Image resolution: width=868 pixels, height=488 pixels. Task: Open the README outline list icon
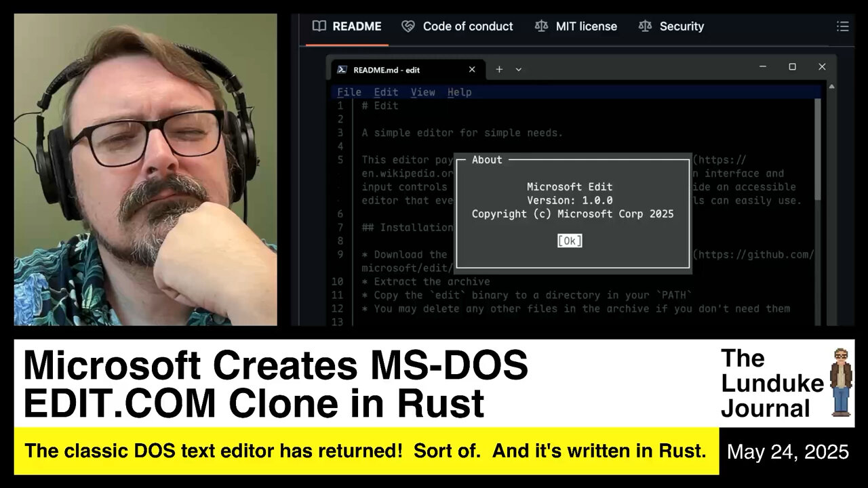(x=842, y=26)
